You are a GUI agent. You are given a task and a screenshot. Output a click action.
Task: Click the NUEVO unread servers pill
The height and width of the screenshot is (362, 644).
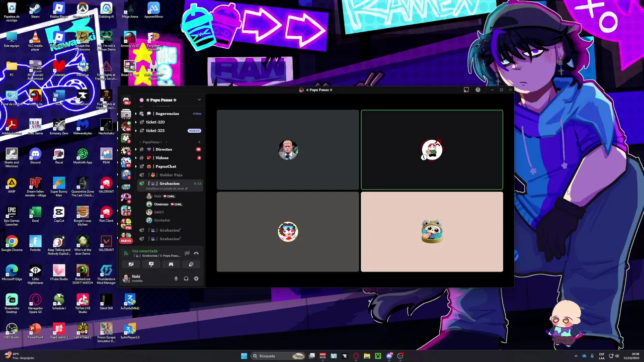click(x=126, y=241)
